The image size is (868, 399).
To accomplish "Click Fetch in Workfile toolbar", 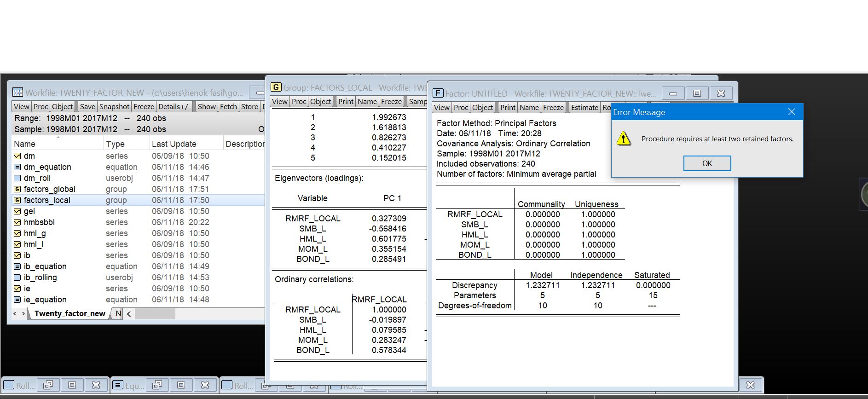I will point(228,106).
